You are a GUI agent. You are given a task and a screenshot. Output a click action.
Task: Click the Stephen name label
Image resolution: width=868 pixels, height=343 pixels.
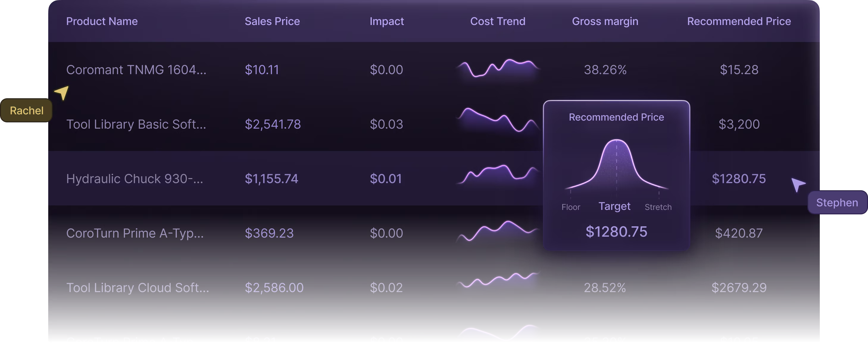[837, 202]
